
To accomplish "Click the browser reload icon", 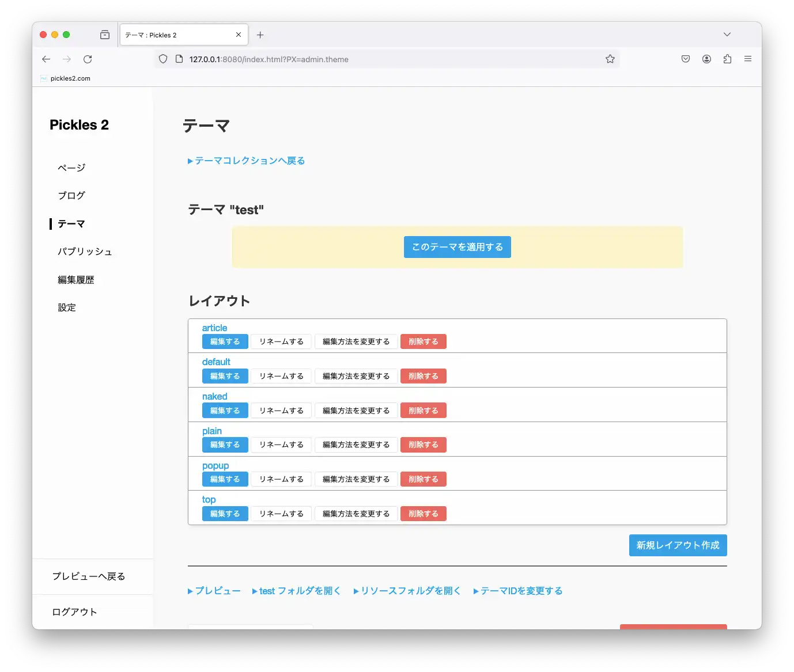I will [88, 59].
